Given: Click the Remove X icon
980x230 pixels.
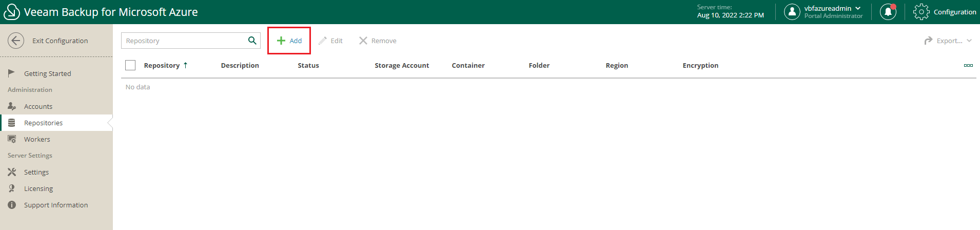Looking at the screenshot, I should pyautogui.click(x=363, y=41).
